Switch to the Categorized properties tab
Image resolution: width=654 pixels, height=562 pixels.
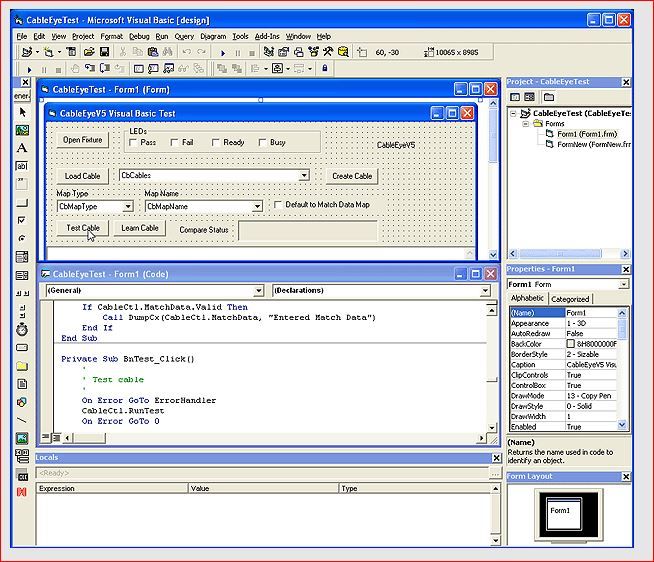coord(571,299)
